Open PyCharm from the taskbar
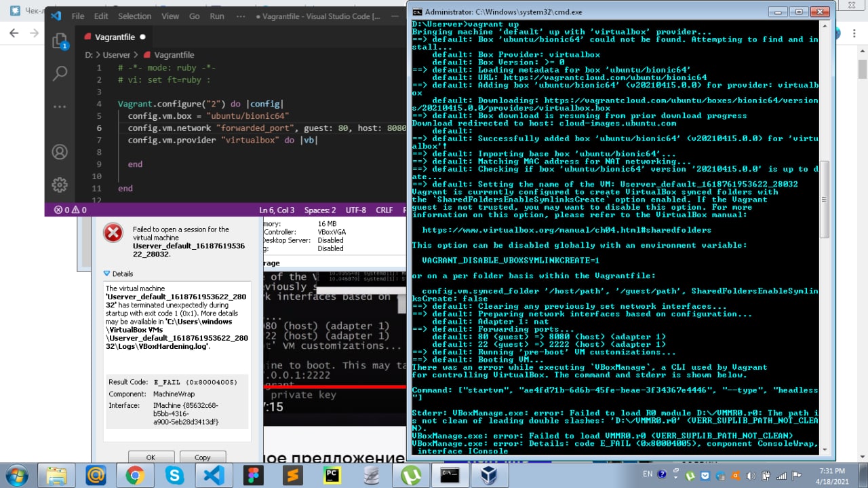868x488 pixels. [x=332, y=474]
